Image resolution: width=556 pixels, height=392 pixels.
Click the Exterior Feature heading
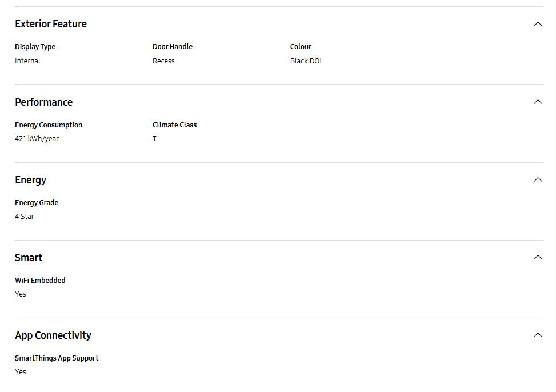pos(51,24)
